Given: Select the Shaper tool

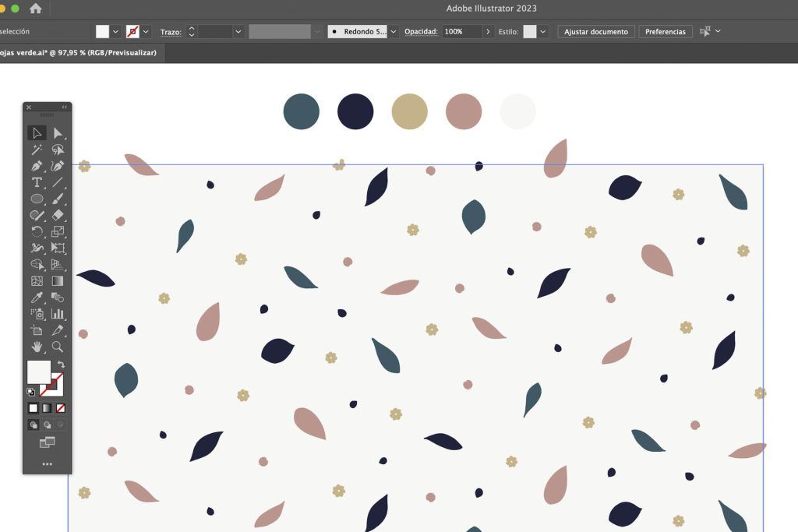Looking at the screenshot, I should (37, 215).
